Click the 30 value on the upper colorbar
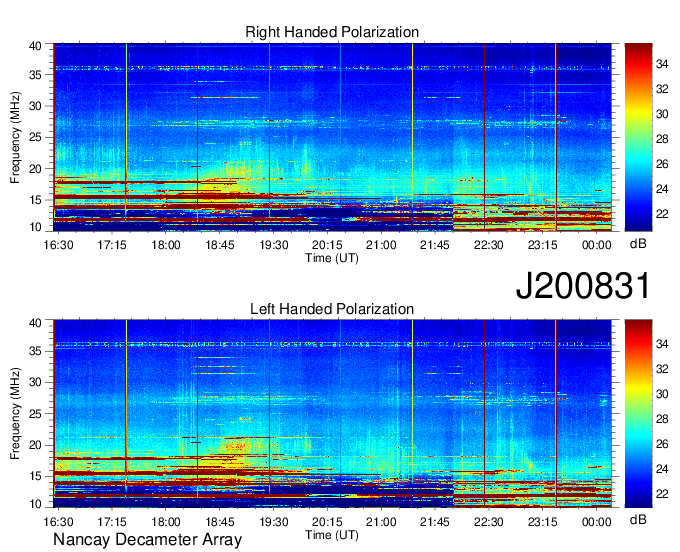Image resolution: width=680 pixels, height=552 pixels. tap(662, 114)
